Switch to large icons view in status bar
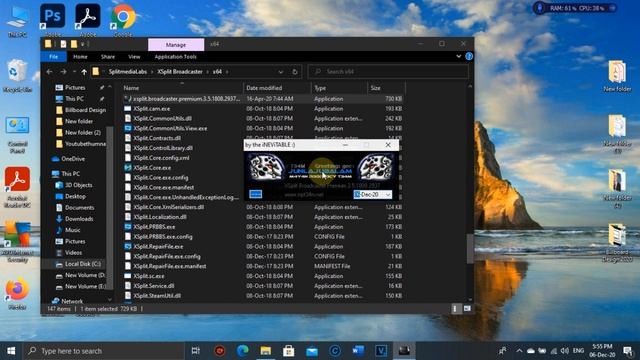Screen dimensions: 640x360 tap(467, 309)
